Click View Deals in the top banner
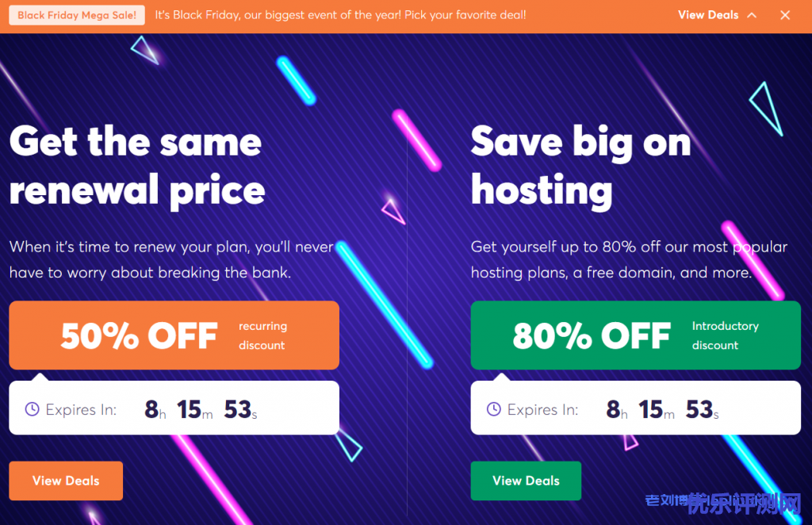The height and width of the screenshot is (525, 812). click(707, 15)
